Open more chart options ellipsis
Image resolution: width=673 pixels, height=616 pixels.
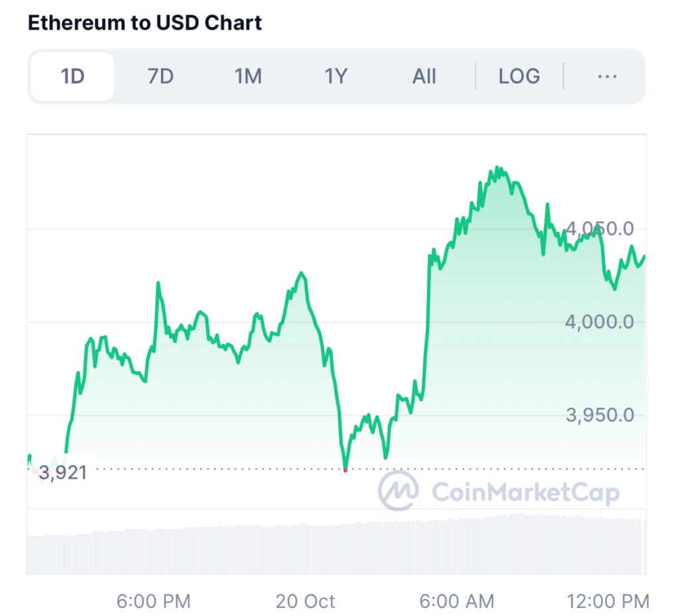tap(606, 77)
